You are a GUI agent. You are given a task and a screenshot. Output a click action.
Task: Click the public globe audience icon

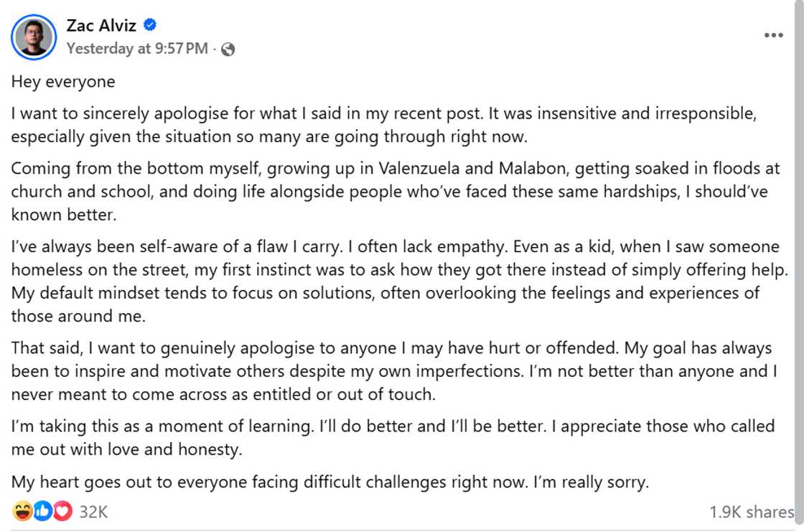pos(228,50)
